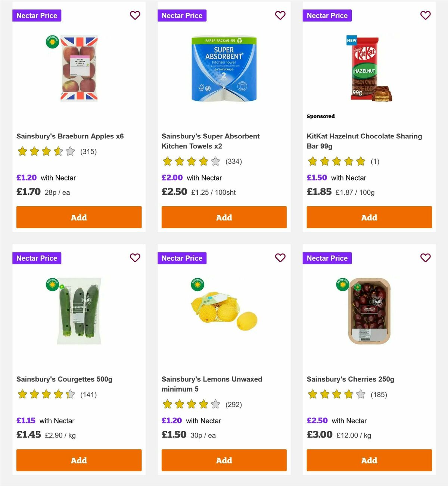Favourite the KitKat Hazelnut Sharing Bar
Viewport: 448px width, 486px height.
click(x=425, y=15)
